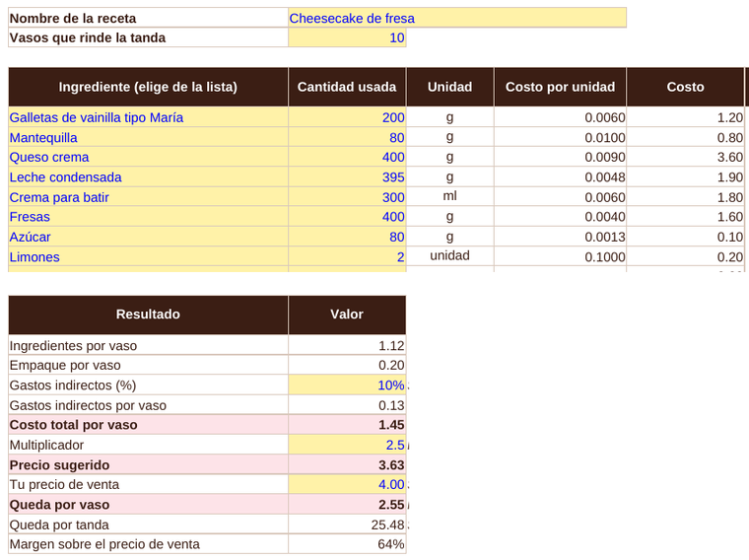Click the 'Multiplicador' label
This screenshot has height=560, width=749.
[148, 445]
